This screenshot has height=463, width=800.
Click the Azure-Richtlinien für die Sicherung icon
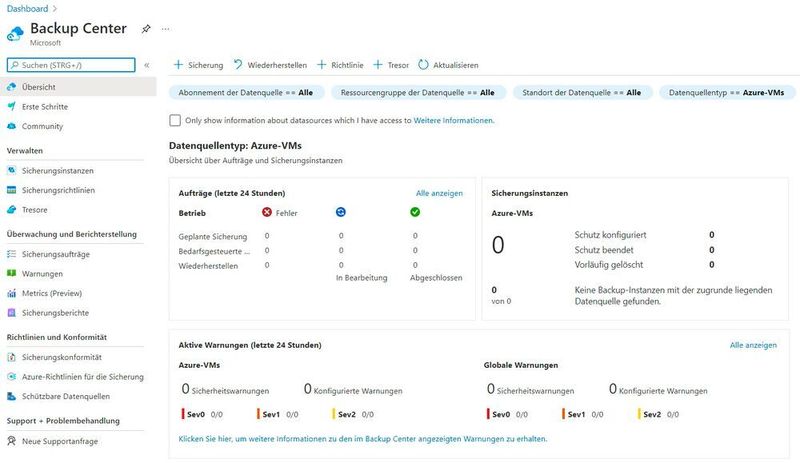[11, 376]
